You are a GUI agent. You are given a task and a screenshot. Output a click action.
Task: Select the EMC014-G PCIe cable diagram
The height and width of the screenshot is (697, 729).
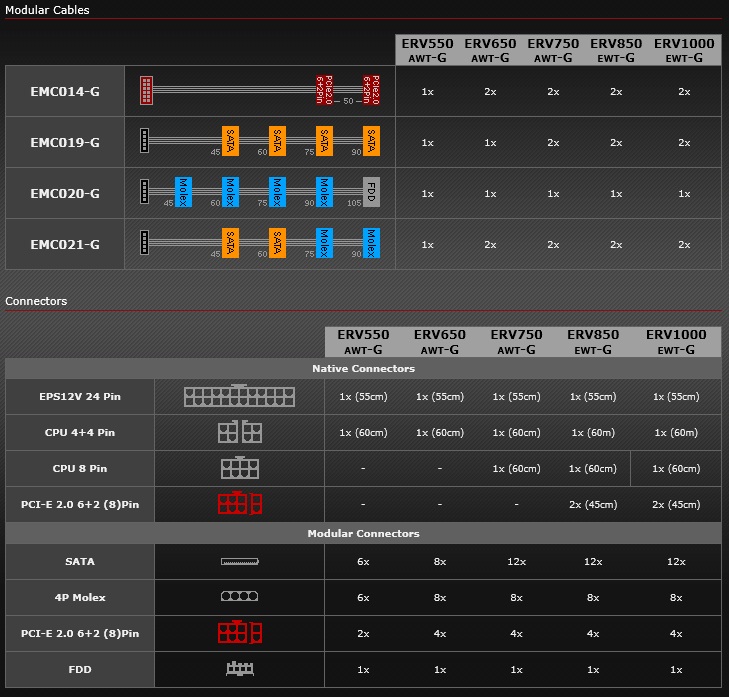[x=259, y=91]
